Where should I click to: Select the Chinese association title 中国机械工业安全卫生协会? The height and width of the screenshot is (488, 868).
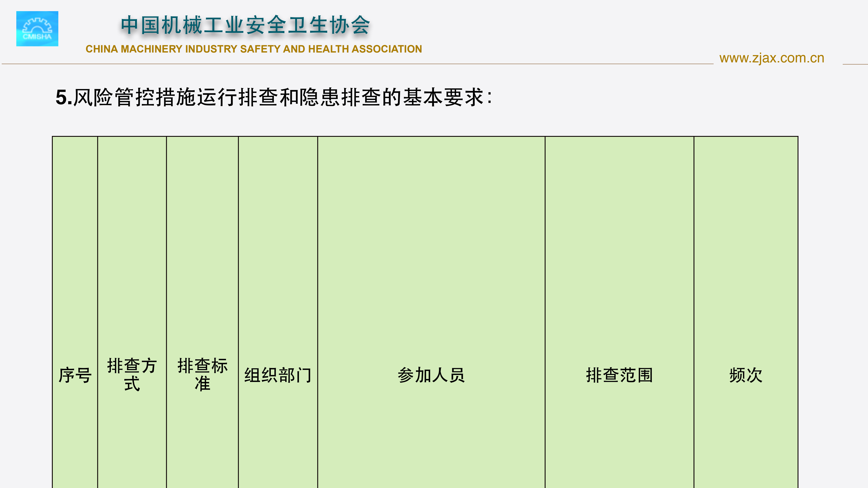pyautogui.click(x=246, y=25)
